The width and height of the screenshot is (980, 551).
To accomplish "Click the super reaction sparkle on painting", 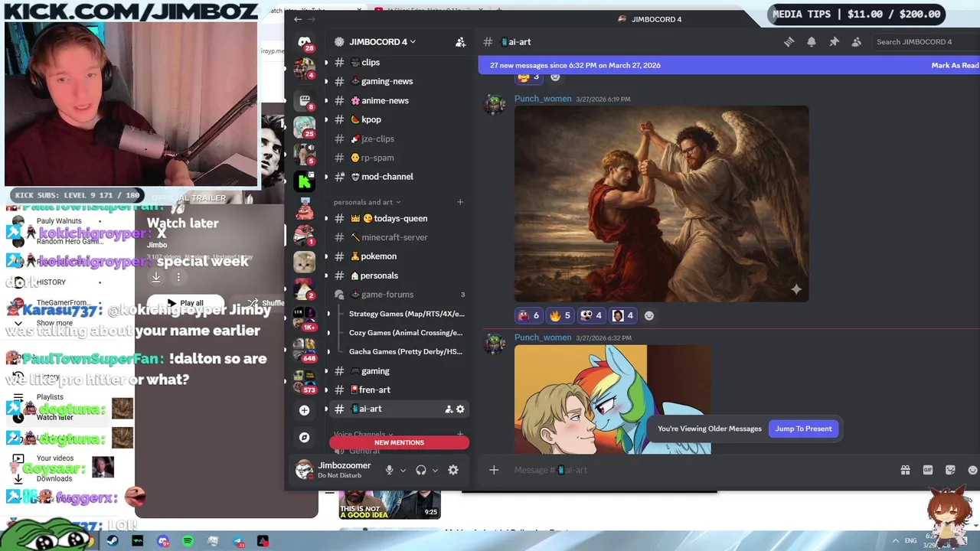I will (x=795, y=289).
